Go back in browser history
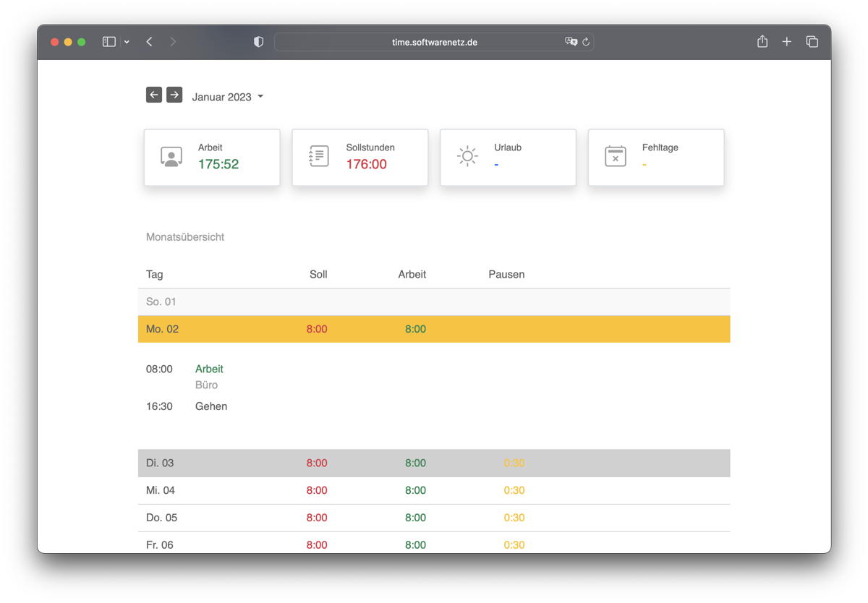Screen dimensions: 868x603 150,42
